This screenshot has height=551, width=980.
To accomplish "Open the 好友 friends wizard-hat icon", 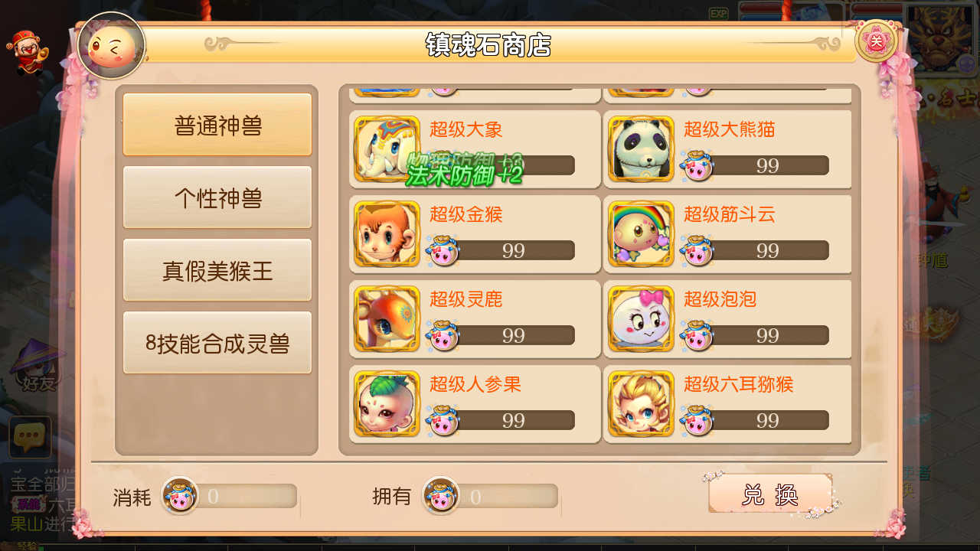I will point(37,366).
